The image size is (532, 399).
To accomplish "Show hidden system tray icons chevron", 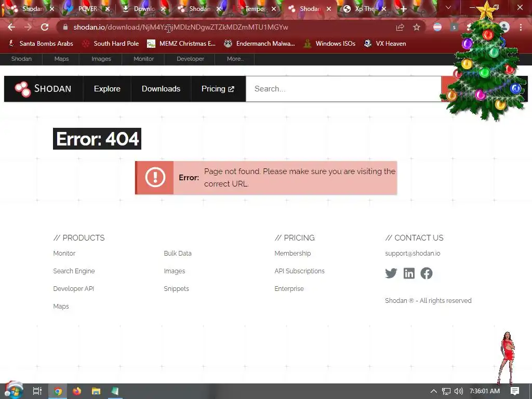I will click(x=433, y=391).
